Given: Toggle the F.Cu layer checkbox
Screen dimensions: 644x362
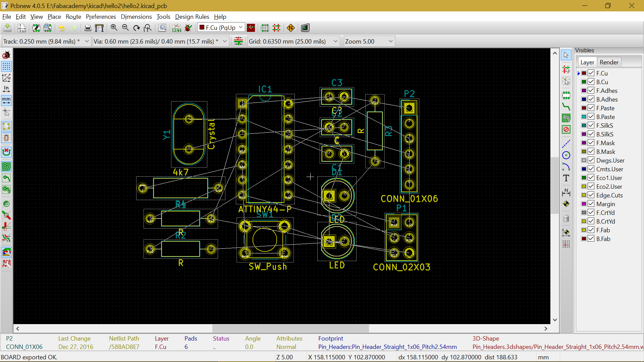Looking at the screenshot, I should click(591, 73).
